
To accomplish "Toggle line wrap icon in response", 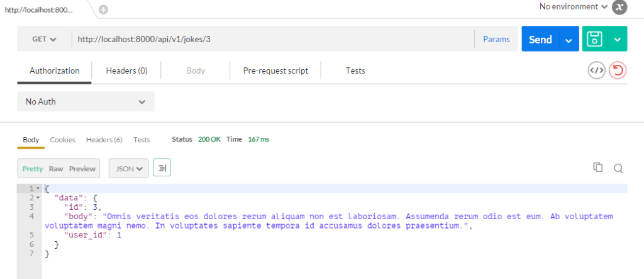I will tap(162, 168).
